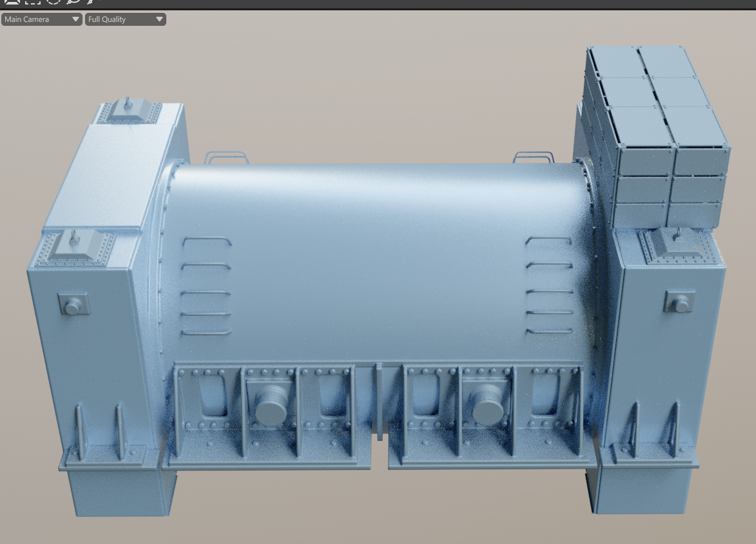Select the right louver vent slots
This screenshot has width=756, height=544.
(x=549, y=286)
